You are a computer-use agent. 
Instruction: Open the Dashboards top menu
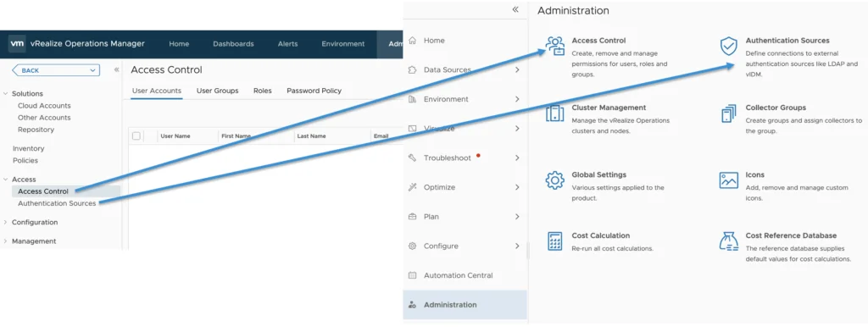[233, 44]
